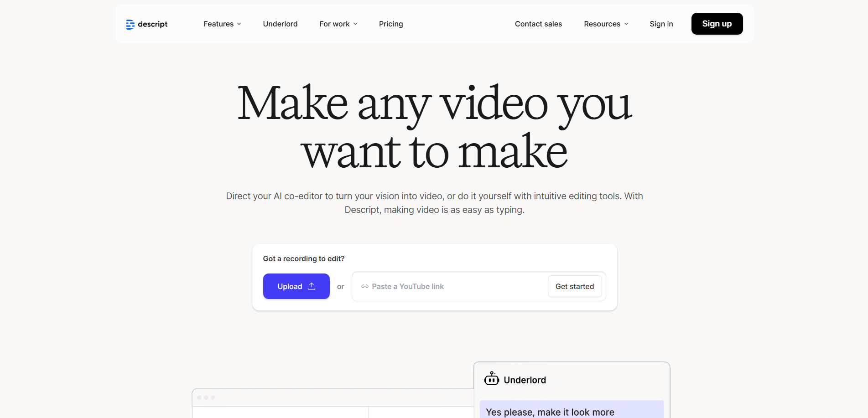Open the Pricing page
Screen dimensions: 868x418
point(391,24)
